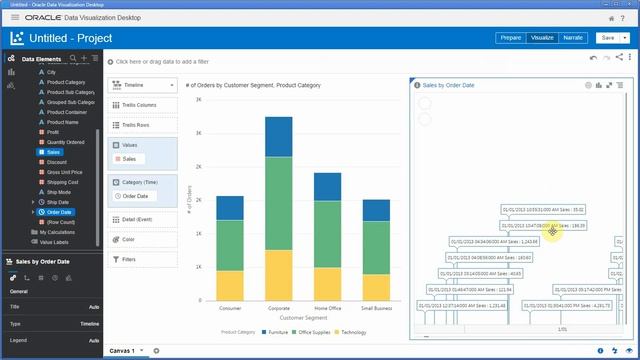Open chart type icon in Sales by Order Date
Image resolution: width=640 pixels, height=360 pixels.
(599, 85)
